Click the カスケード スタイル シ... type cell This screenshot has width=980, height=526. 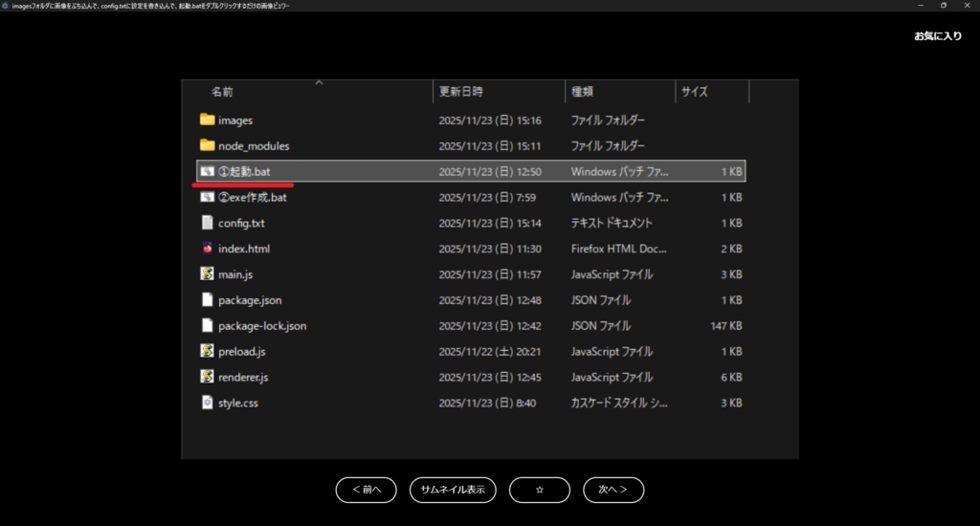(619, 403)
